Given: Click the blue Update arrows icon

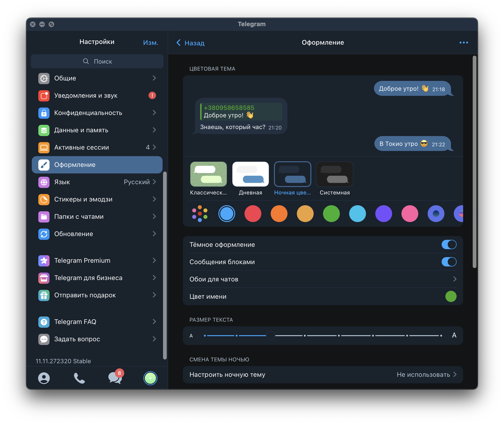Looking at the screenshot, I should [44, 234].
